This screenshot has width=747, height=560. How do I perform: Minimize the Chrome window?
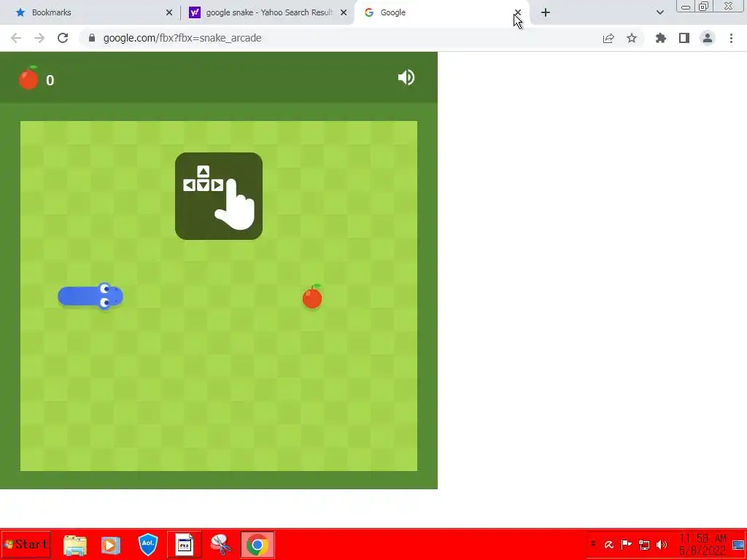click(x=686, y=7)
